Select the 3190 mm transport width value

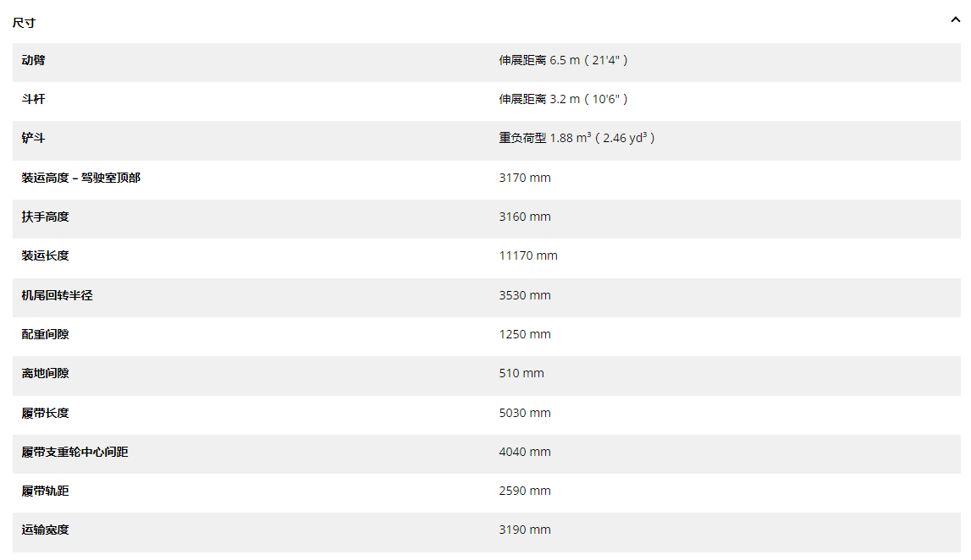tap(525, 530)
